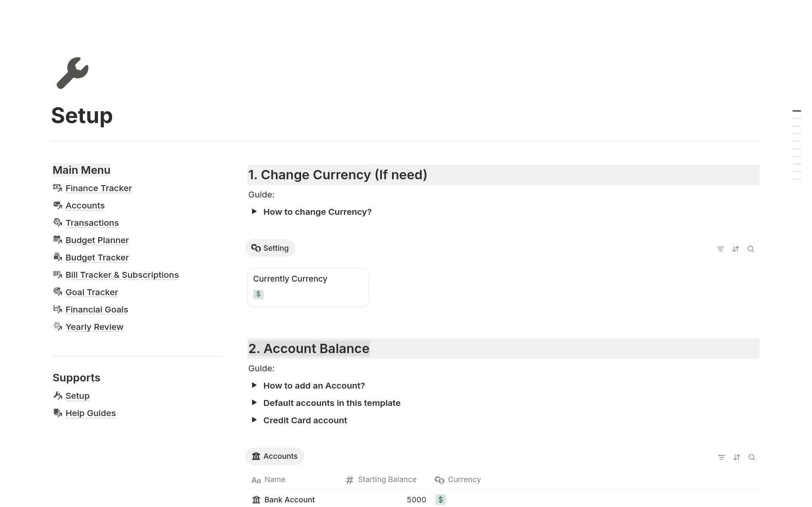Click the sort icon in Accounts view
This screenshot has width=812, height=507.
point(737,458)
